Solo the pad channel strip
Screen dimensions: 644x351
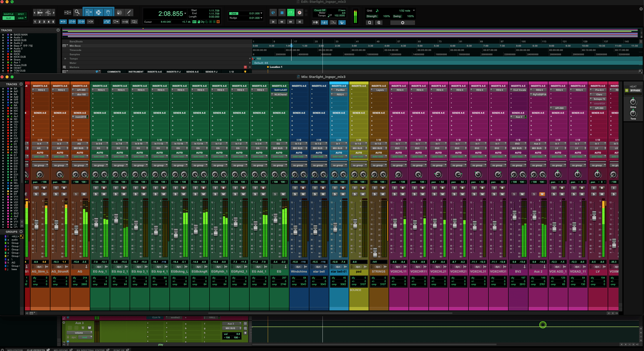coord(355,194)
